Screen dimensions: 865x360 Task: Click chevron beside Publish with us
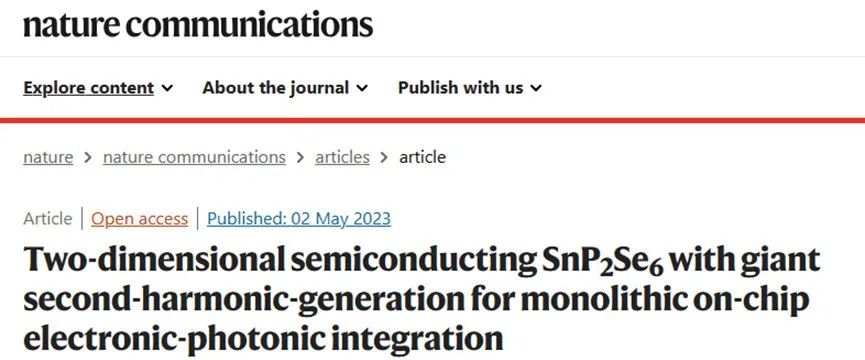pos(536,88)
